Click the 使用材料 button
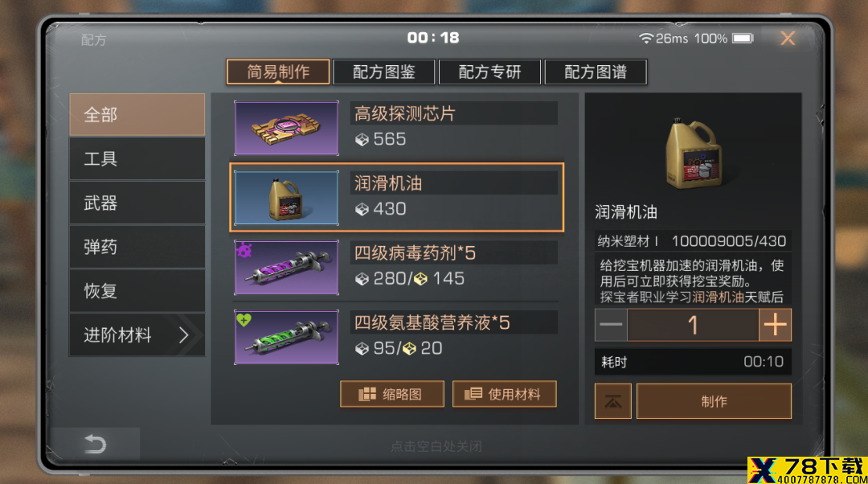Screen dimensions: 868x484 (504, 394)
